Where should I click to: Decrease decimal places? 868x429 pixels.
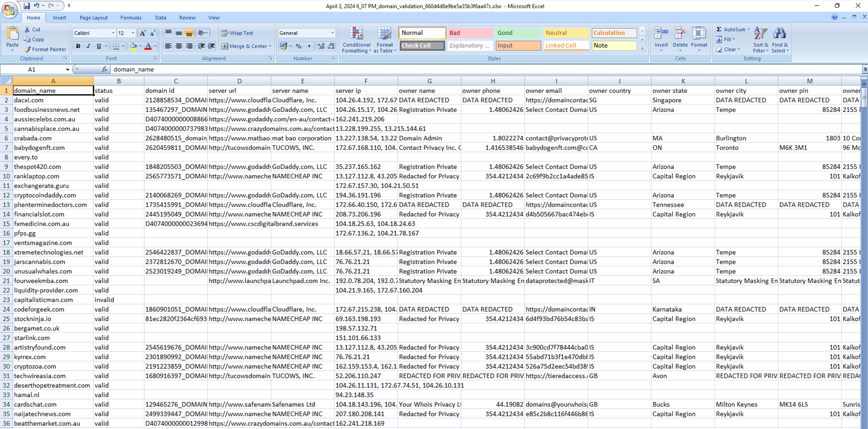(x=331, y=46)
